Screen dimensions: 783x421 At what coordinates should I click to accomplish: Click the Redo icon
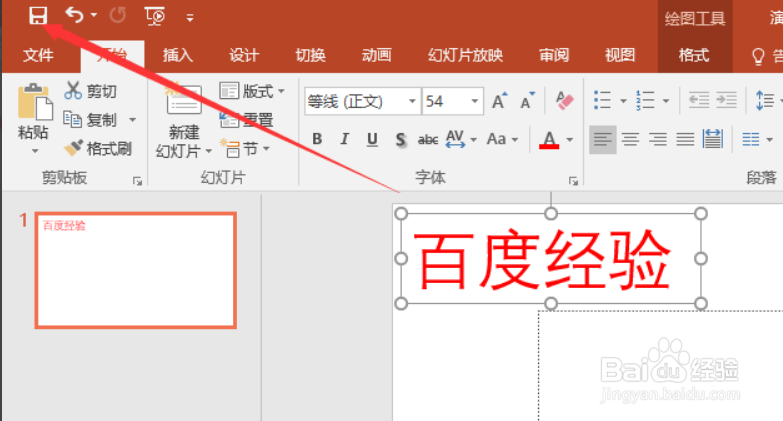(118, 15)
